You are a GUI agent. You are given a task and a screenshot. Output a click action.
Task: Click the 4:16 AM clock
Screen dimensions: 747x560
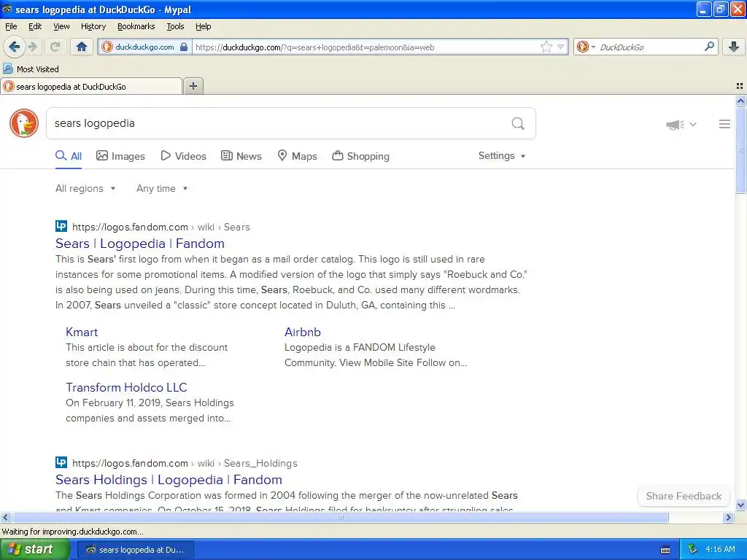(x=720, y=549)
